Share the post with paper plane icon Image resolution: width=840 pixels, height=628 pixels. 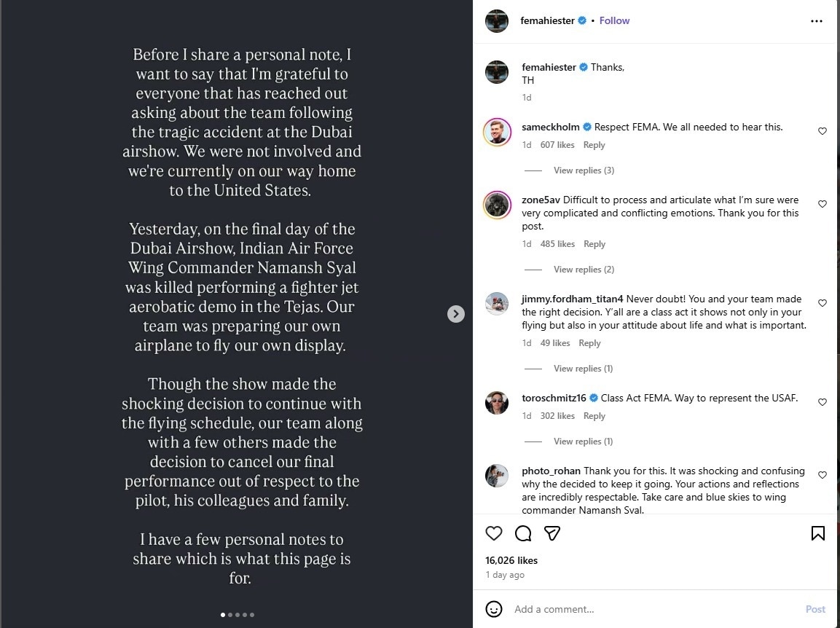[x=552, y=533]
